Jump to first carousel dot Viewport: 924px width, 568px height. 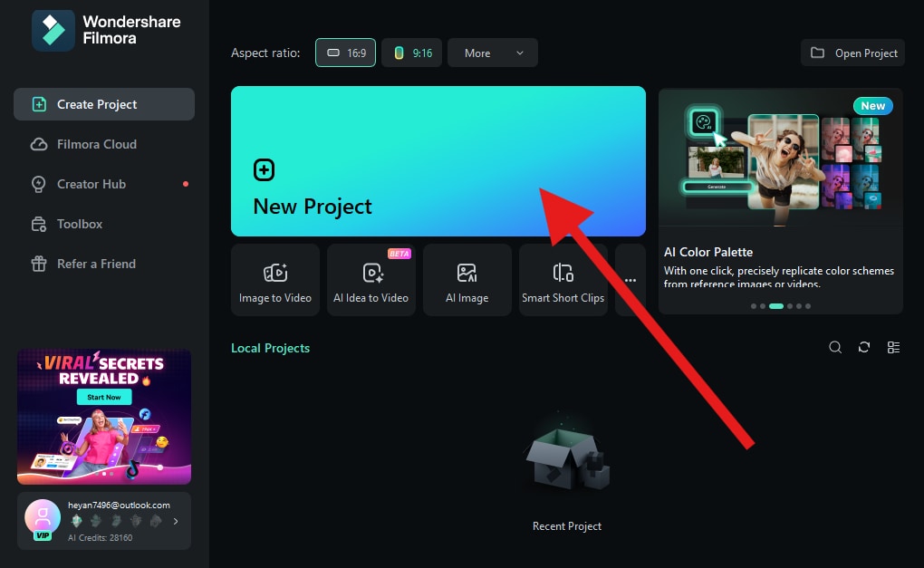coord(753,306)
